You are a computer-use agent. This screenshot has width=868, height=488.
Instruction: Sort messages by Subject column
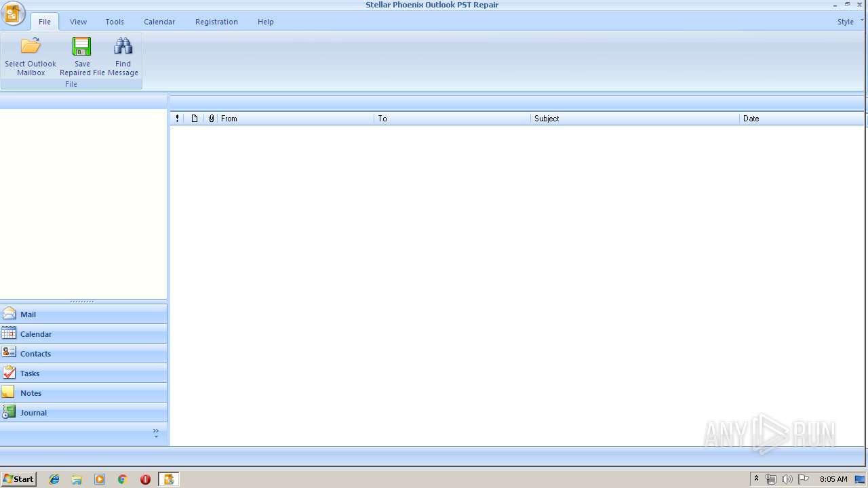coord(635,119)
